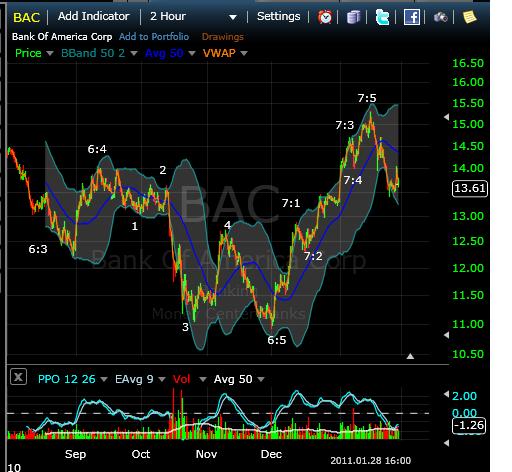This screenshot has height=472, width=512.
Task: Open the 2 Hour timeframe dropdown
Action: coord(193,16)
